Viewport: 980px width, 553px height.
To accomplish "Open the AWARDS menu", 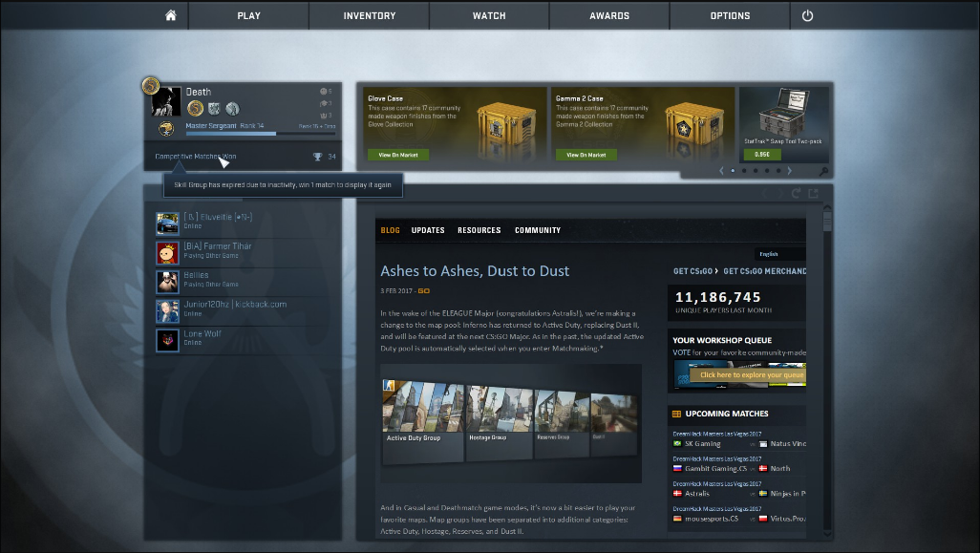I will coord(609,15).
